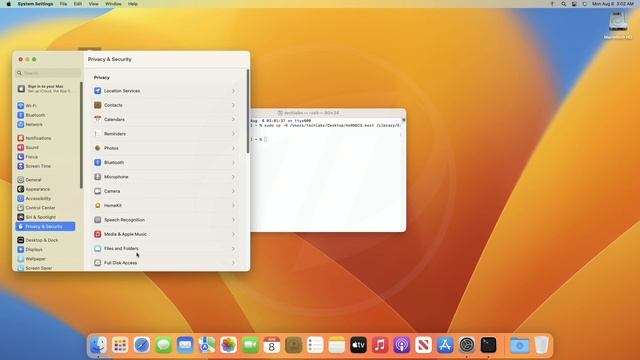The width and height of the screenshot is (640, 360).
Task: Open App Store from the Dock
Action: 445,345
